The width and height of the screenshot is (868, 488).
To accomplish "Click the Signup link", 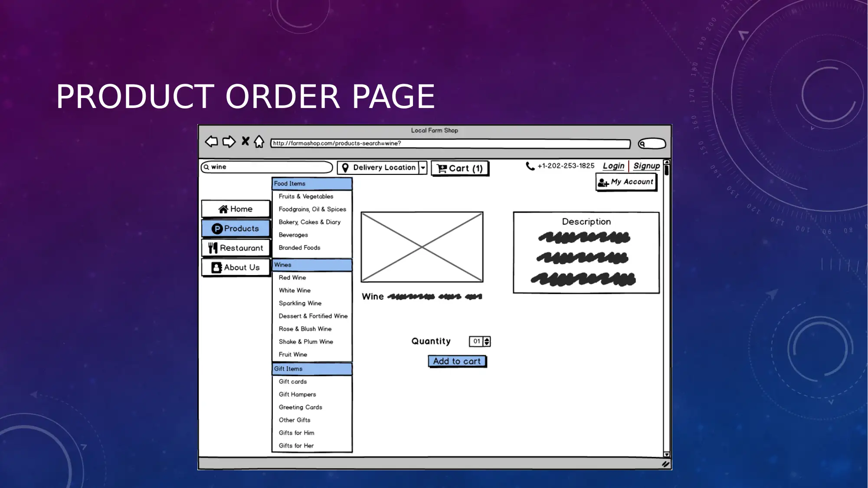I will 646,166.
